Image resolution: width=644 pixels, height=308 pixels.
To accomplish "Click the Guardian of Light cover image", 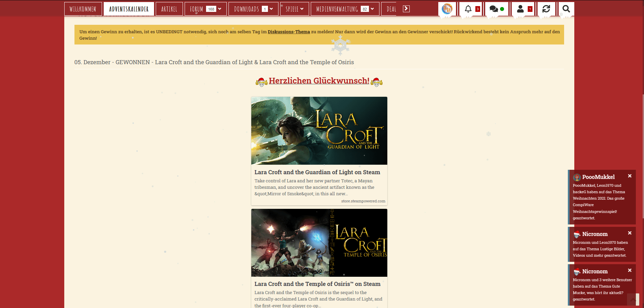I will tap(319, 131).
